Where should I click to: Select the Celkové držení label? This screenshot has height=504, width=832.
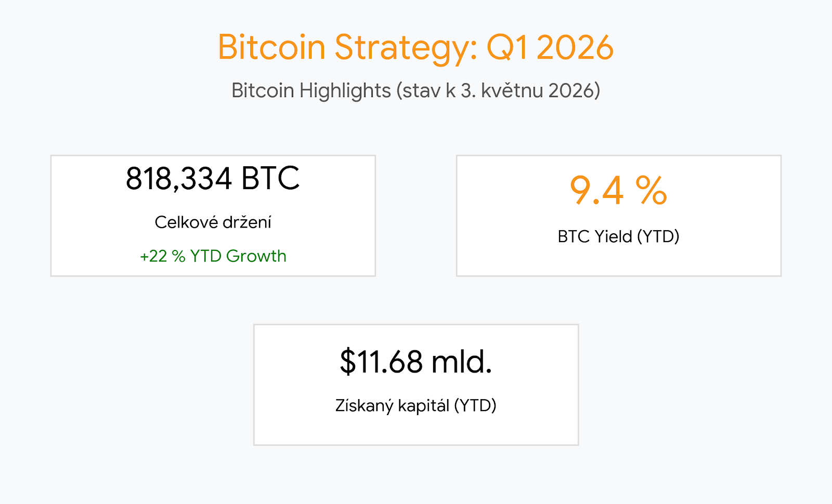coord(213,222)
